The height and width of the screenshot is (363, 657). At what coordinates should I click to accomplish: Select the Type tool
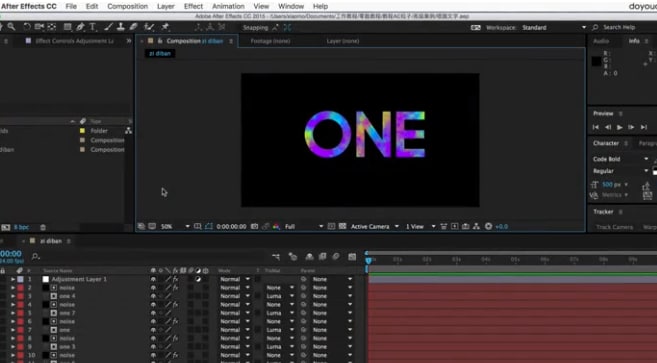93,27
